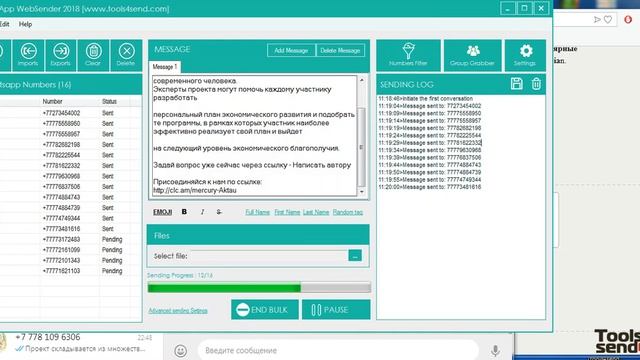Open Settings gear panel
Image resolution: width=640 pixels, height=360 pixels.
pos(525,55)
